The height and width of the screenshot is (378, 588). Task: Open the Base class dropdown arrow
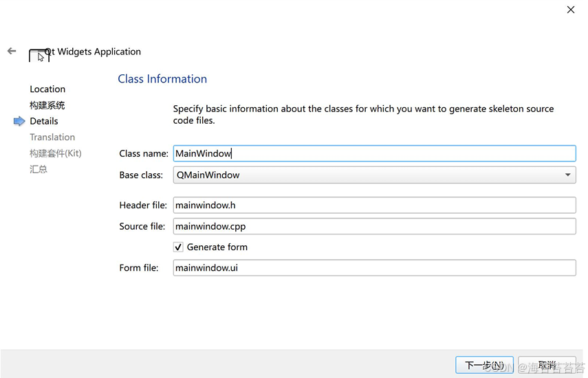point(568,175)
